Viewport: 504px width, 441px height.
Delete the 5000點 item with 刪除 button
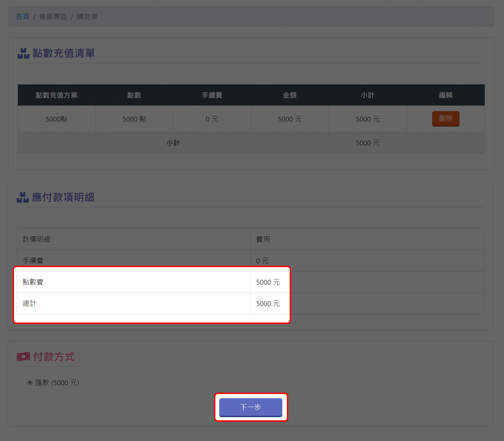(x=446, y=118)
